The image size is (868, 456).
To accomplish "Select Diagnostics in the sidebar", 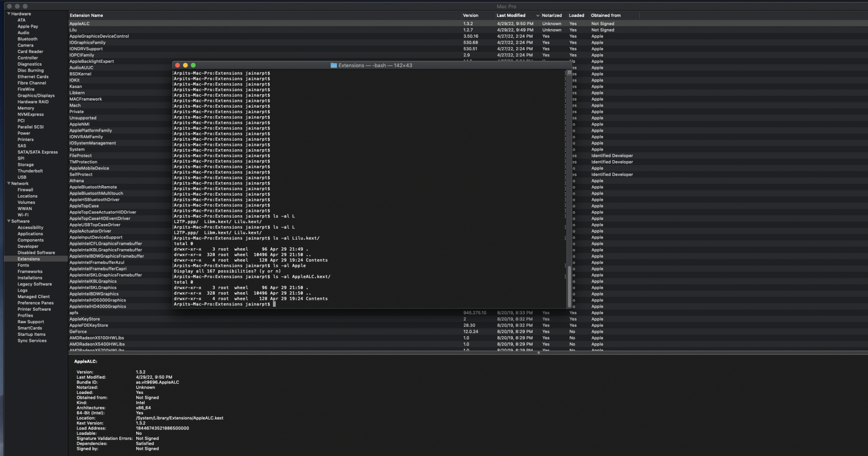I will point(30,64).
